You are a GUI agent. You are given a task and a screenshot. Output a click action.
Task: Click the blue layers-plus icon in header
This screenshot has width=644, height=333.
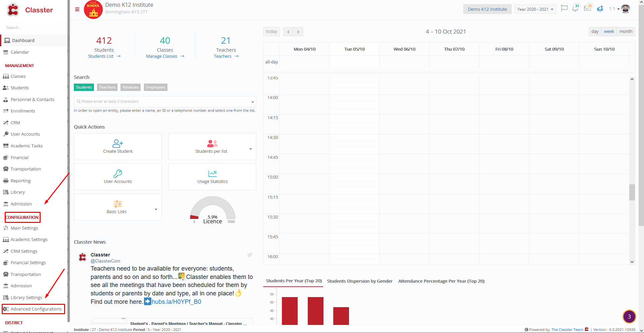click(x=600, y=9)
